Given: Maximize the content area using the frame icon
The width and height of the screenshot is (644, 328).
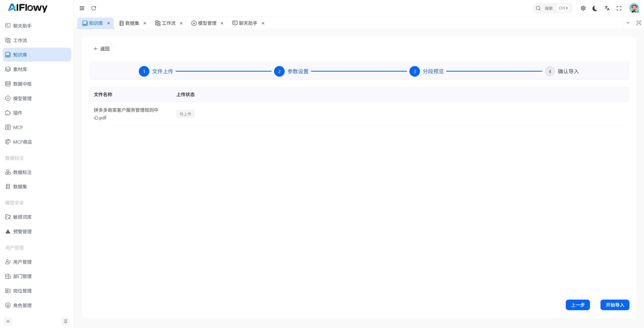Looking at the screenshot, I should (638, 23).
